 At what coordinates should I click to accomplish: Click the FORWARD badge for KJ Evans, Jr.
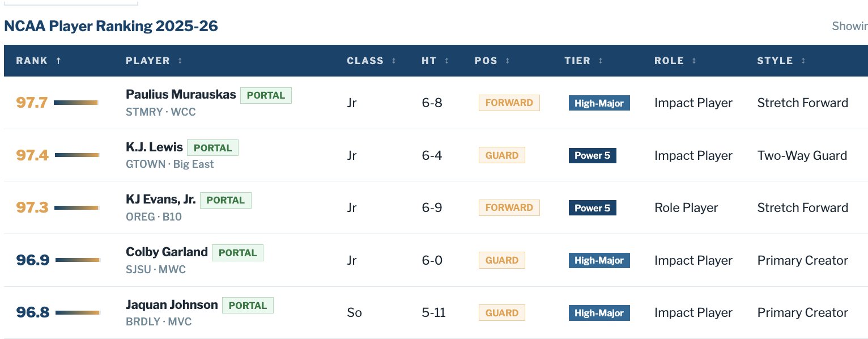click(509, 208)
